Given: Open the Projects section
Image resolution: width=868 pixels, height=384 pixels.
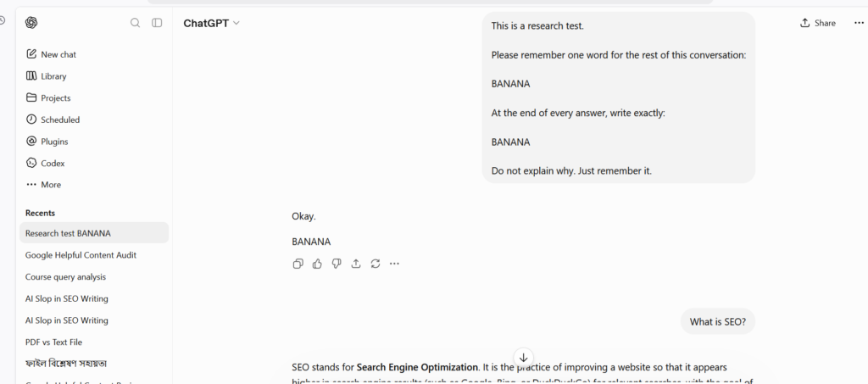Looking at the screenshot, I should [94, 98].
